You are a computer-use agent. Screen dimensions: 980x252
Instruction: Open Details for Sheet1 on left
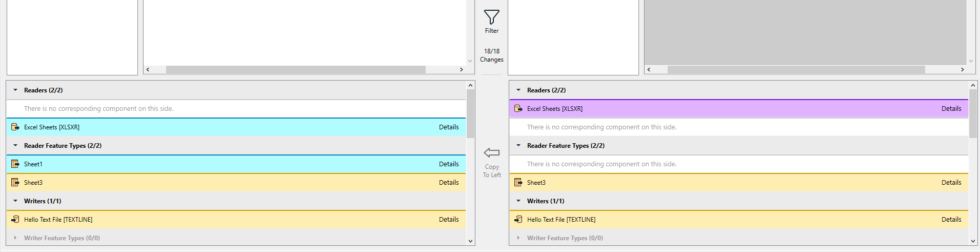click(449, 164)
